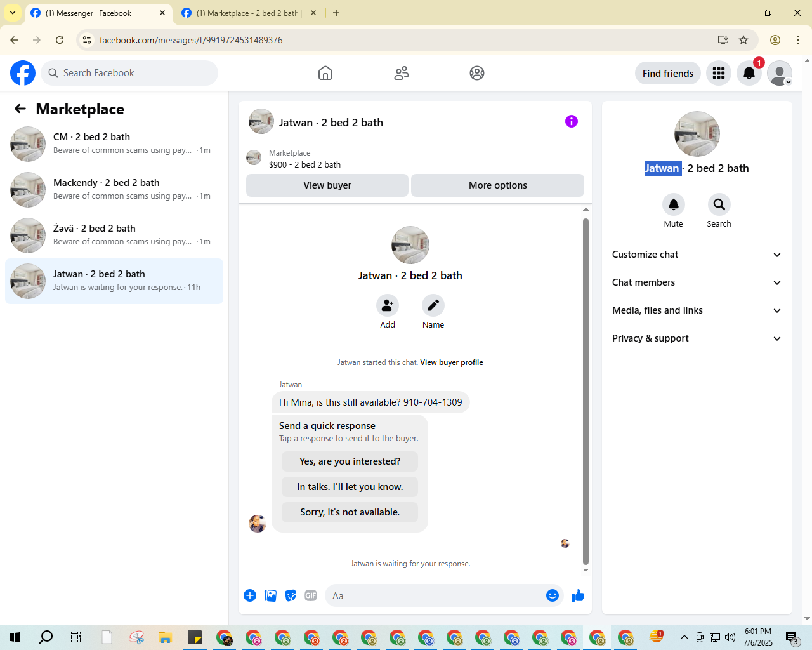The image size is (812, 650).
Task: Open a new browser tab
Action: [336, 13]
